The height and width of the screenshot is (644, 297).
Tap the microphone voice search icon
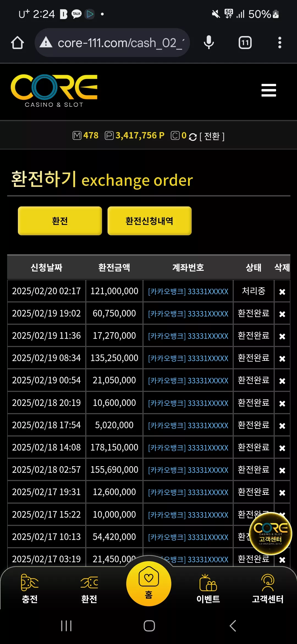[x=209, y=43]
